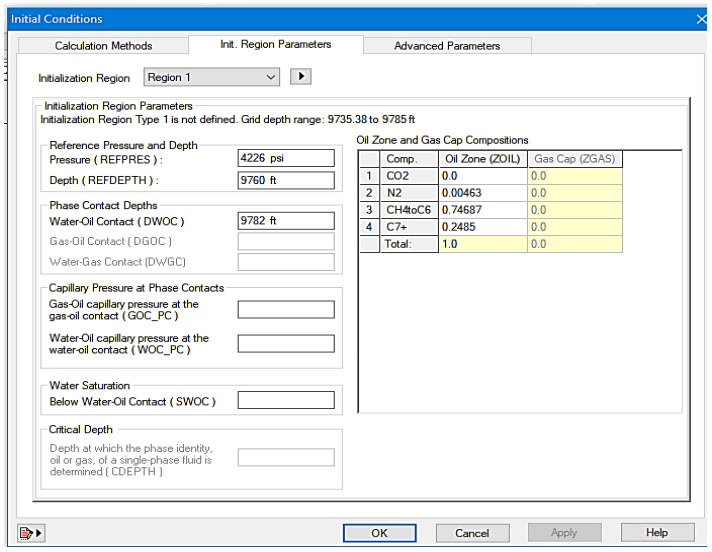Click the CH4toC6 row header number

(x=369, y=210)
